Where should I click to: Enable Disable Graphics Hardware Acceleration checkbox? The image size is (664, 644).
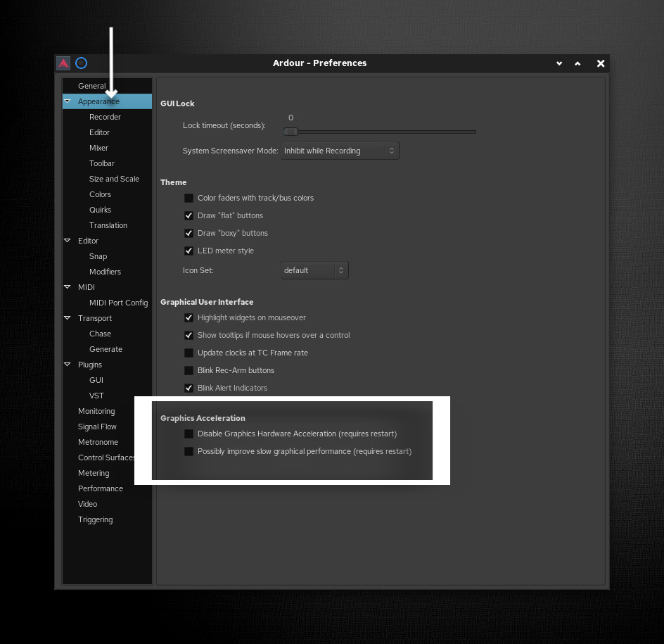(x=189, y=434)
